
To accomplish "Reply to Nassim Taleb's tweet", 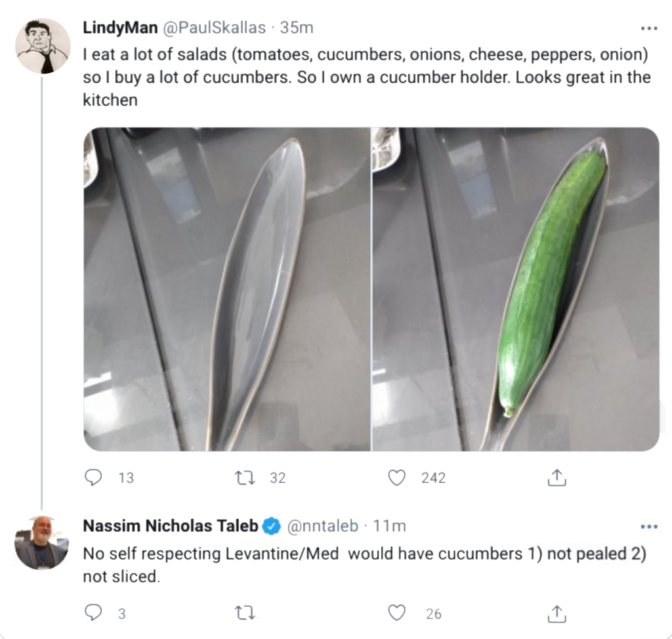I will click(94, 613).
